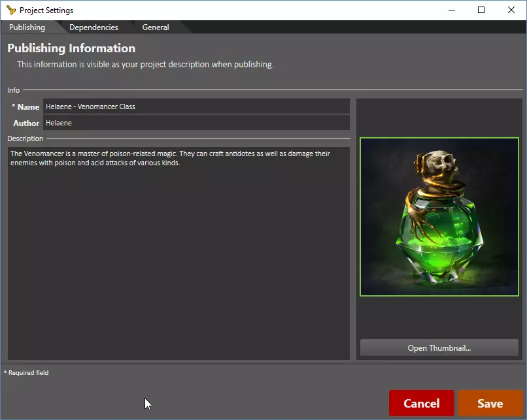
Task: Click the Author input field
Action: 196,123
